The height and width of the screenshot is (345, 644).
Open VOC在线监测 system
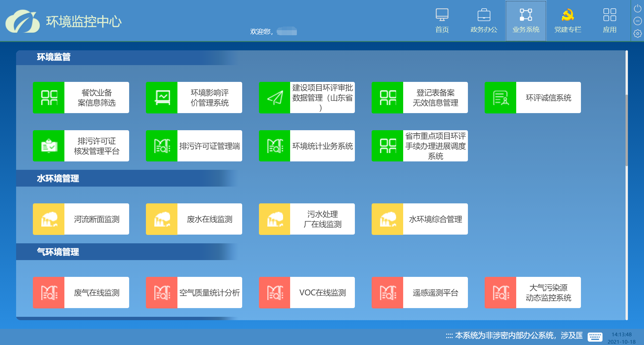tap(322, 293)
